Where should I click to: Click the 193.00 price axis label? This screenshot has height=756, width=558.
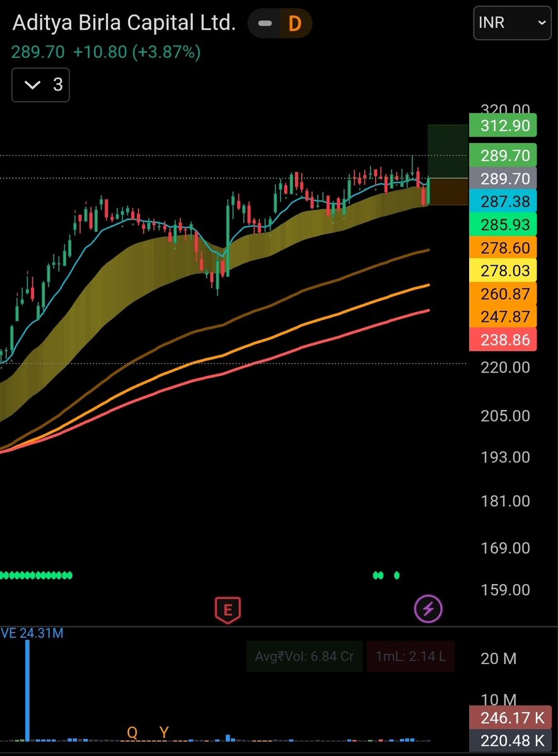click(505, 457)
